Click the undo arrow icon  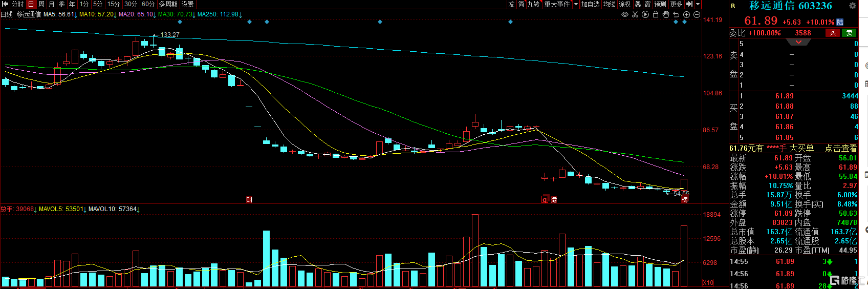tap(676, 14)
